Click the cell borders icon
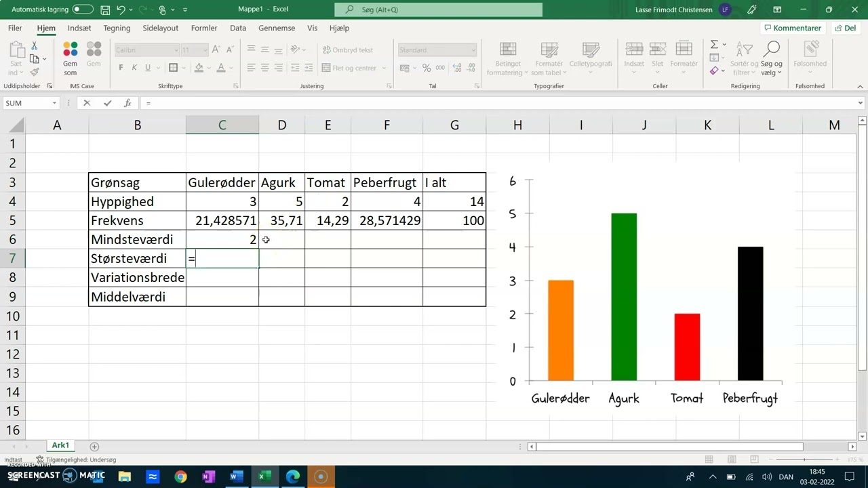Image resolution: width=868 pixels, height=488 pixels. point(173,68)
